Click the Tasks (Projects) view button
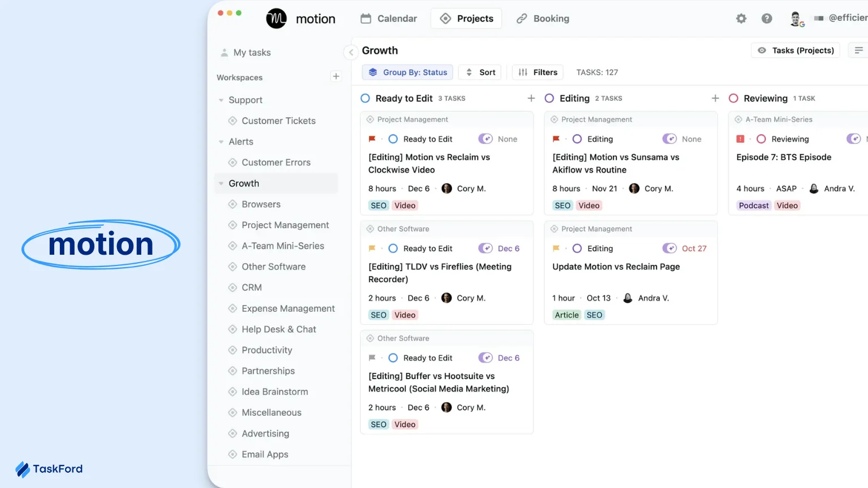 tap(796, 50)
